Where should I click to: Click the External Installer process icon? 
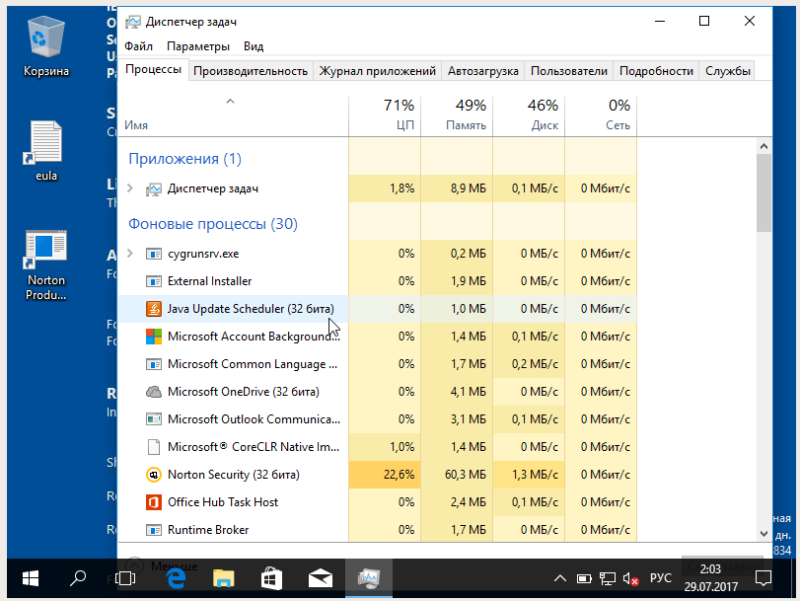[154, 281]
